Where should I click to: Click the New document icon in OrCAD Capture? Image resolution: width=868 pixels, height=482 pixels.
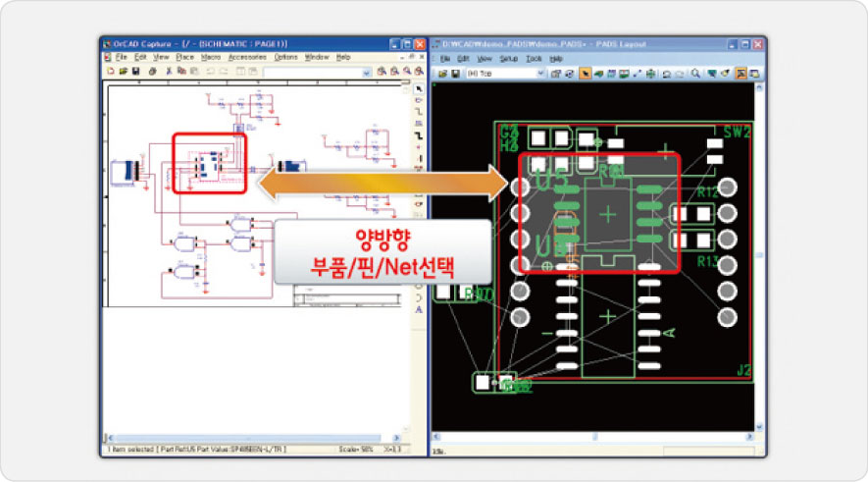108,73
